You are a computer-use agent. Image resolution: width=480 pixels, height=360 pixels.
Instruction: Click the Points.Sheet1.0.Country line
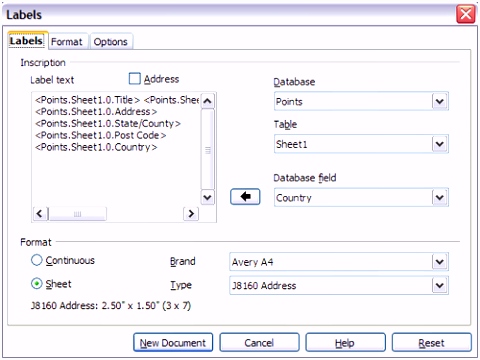pyautogui.click(x=96, y=147)
